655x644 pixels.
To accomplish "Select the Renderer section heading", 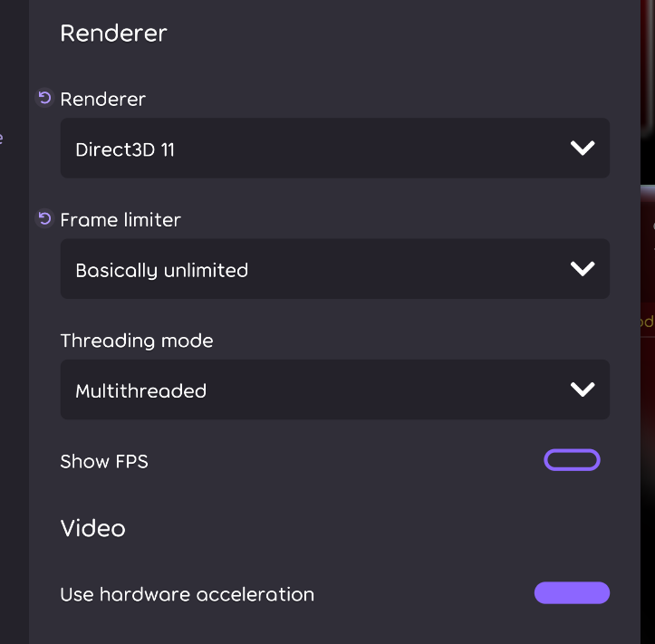I will [113, 33].
